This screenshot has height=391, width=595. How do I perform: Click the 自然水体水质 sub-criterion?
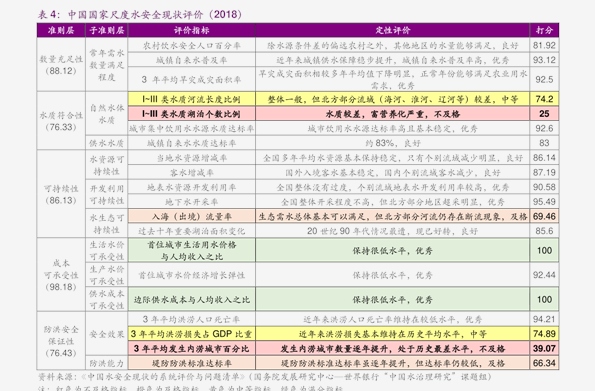[x=107, y=114]
